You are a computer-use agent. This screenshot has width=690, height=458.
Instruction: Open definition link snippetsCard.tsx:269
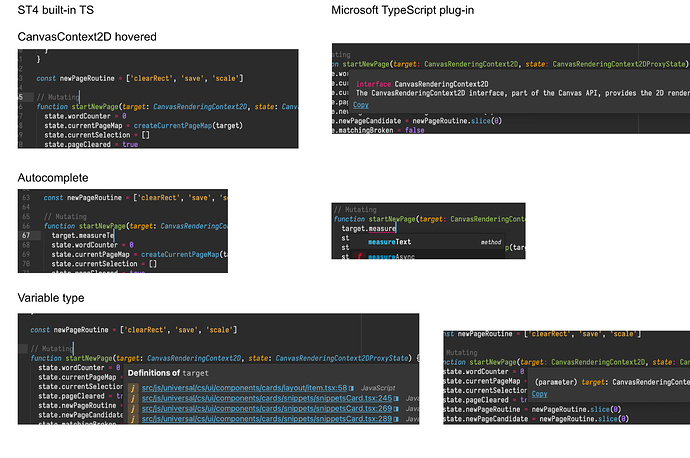pyautogui.click(x=267, y=408)
